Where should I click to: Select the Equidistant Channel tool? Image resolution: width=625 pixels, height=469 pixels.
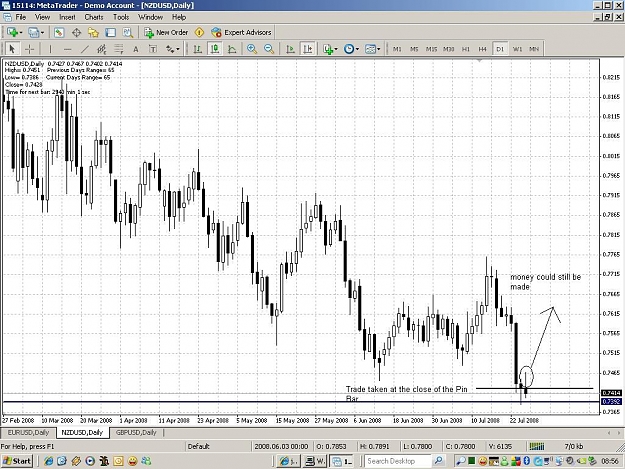[102, 49]
